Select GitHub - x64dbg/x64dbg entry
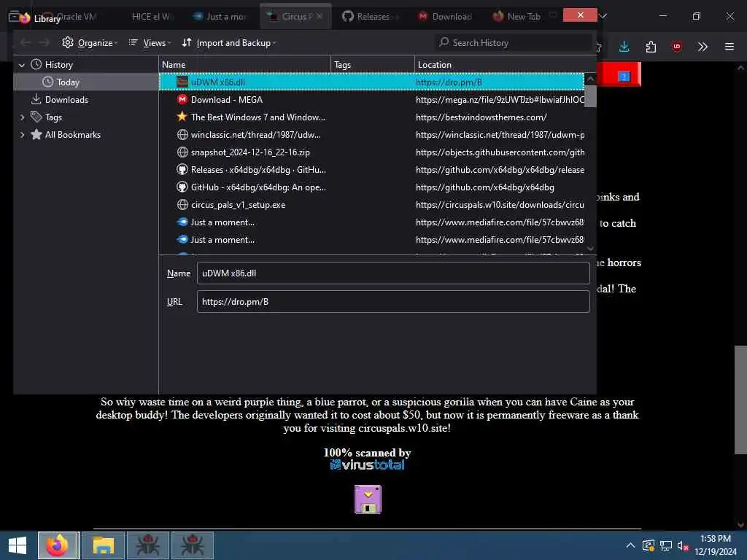This screenshot has width=747, height=560. 371,187
